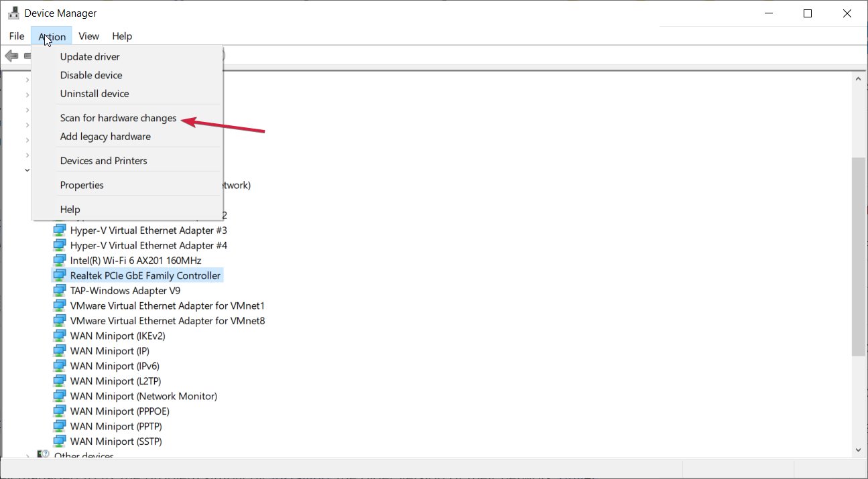Viewport: 868px width, 479px height.
Task: Open the View menu
Action: [88, 36]
